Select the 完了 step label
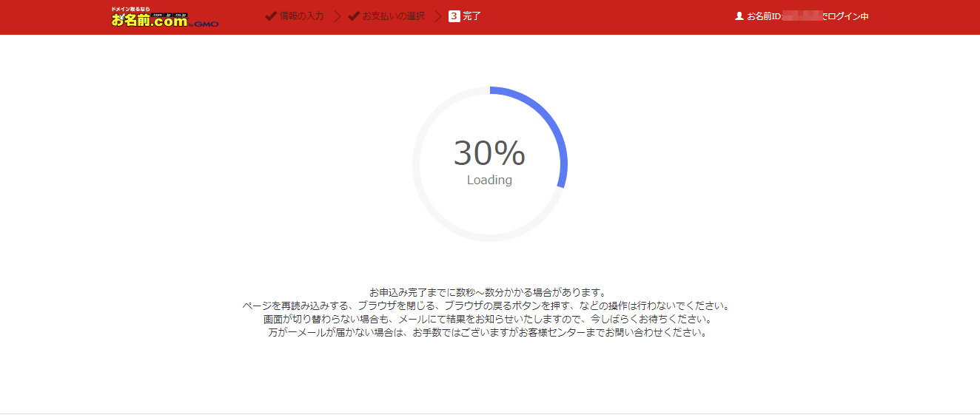The height and width of the screenshot is (415, 980). tap(471, 16)
